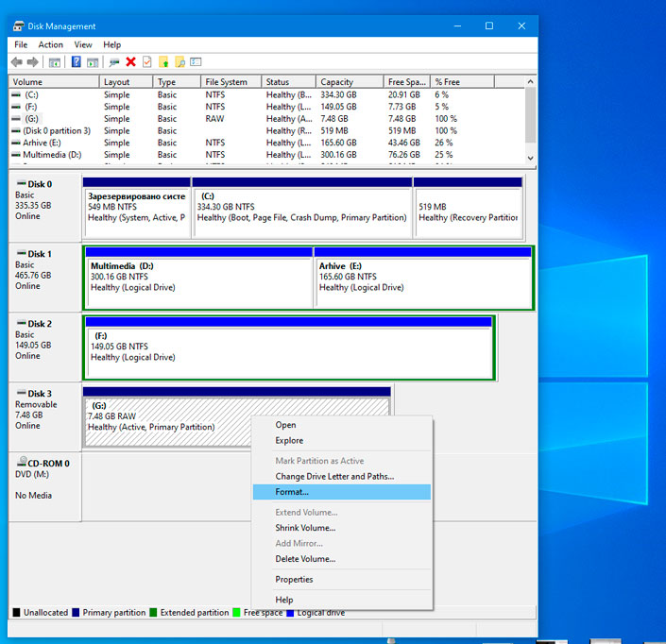Image resolution: width=666 pixels, height=644 pixels.
Task: Select the Arhive (E:) partition block
Action: point(422,278)
